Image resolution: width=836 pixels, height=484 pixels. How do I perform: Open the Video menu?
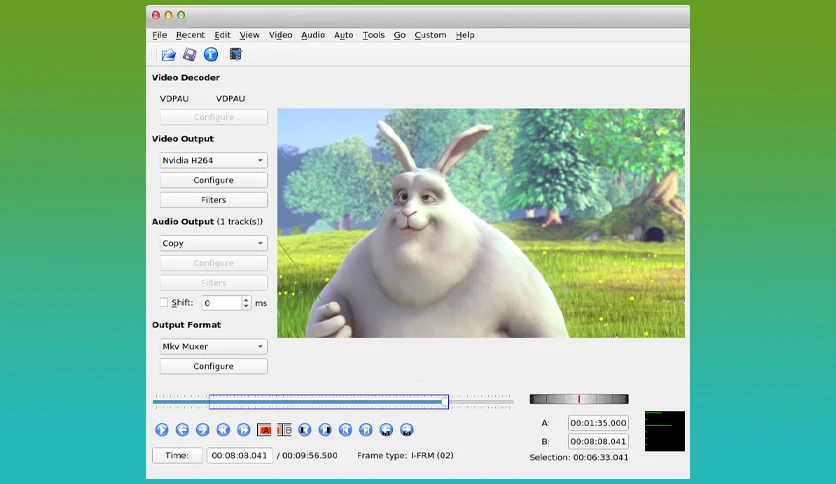280,35
